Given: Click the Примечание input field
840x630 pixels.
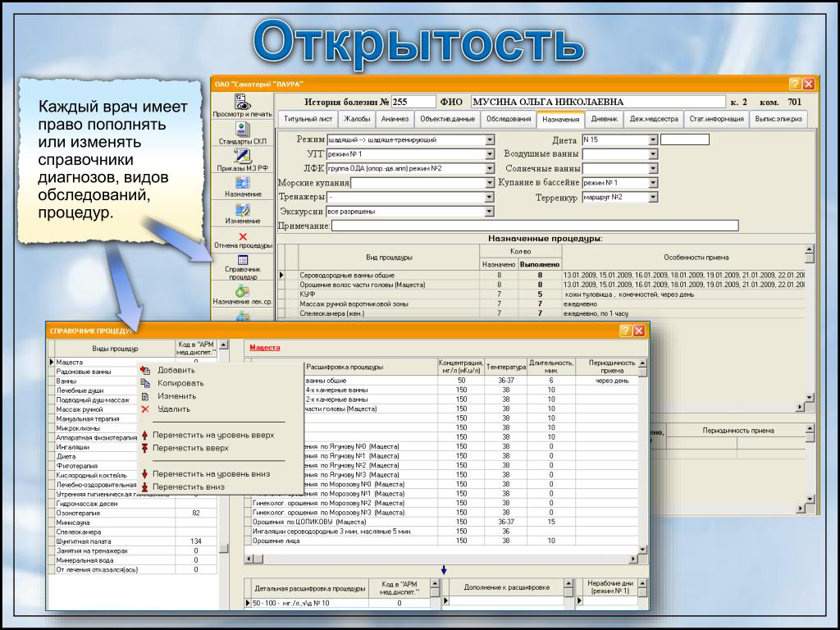Looking at the screenshot, I should coord(535,226).
